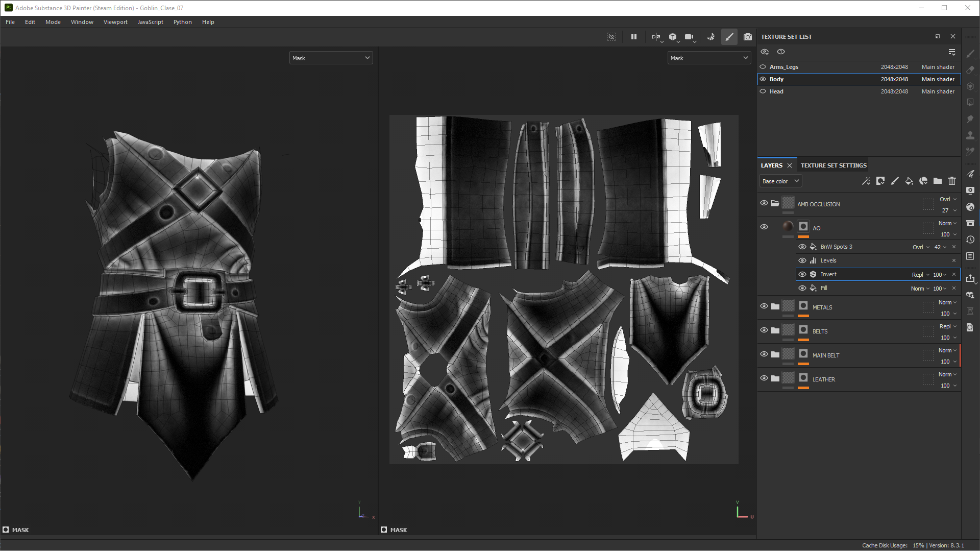
Task: Open the left viewport Mask dropdown
Action: 331,58
